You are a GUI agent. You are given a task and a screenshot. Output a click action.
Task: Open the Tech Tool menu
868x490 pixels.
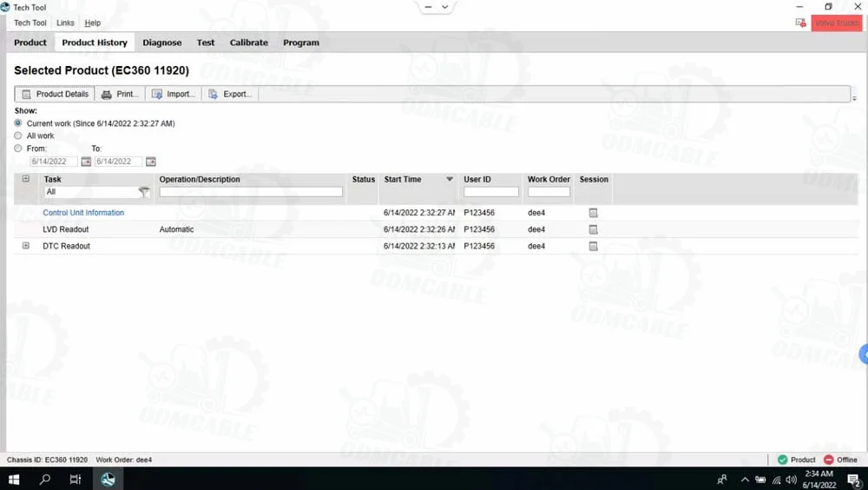click(x=30, y=23)
